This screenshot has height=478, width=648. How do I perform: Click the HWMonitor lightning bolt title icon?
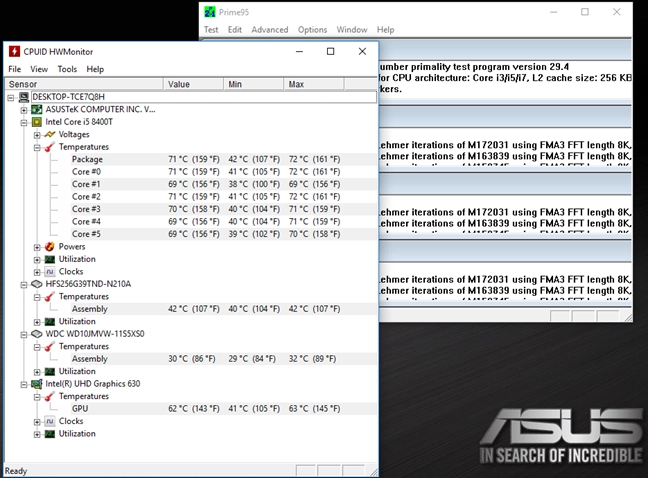14,51
